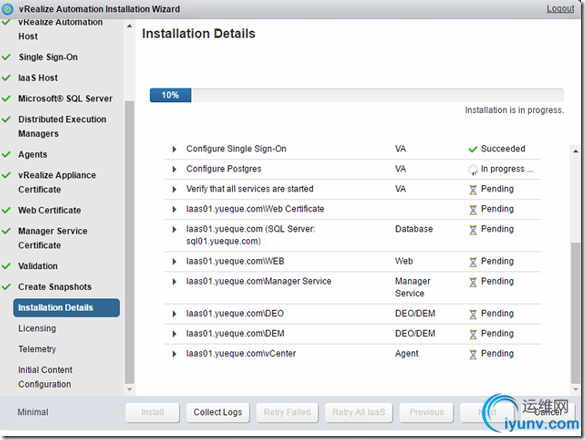Screen dimensions: 585x440
Task: Click the 'Installation is in progress.' text
Action: 514,110
